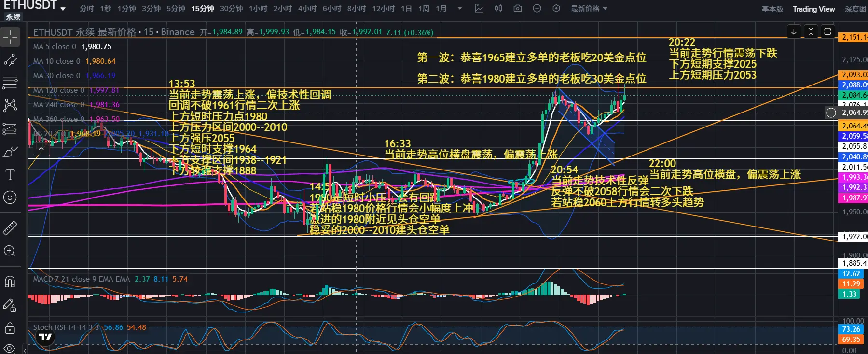Select the brush drawing tool

[x=10, y=152]
